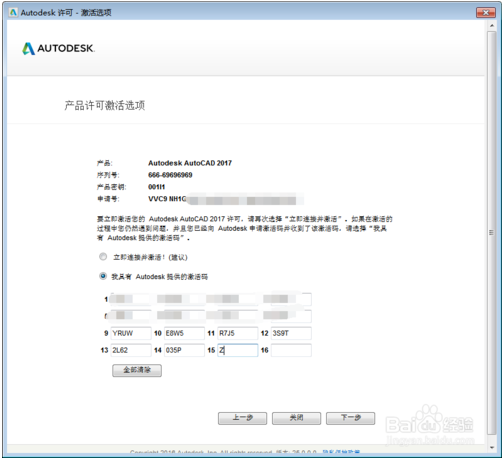The image size is (503, 458).
Task: Click the scrollbar up arrow
Action: (492, 25)
